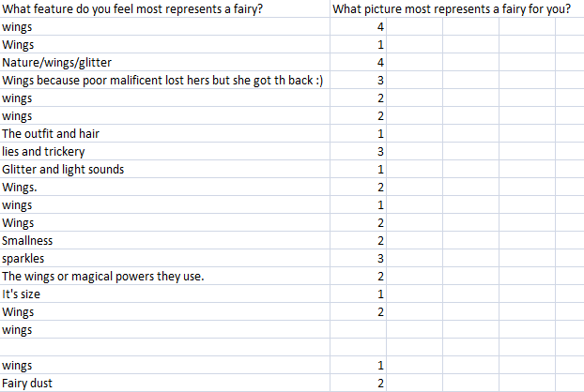Click the cell containing 'Nature/wings/glitter'

[x=164, y=62]
